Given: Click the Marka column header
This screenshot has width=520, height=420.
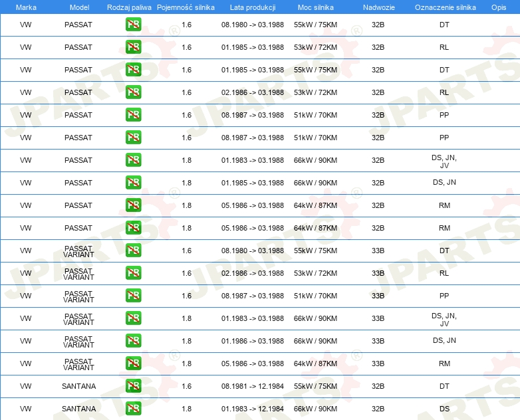Looking at the screenshot, I should (26, 7).
